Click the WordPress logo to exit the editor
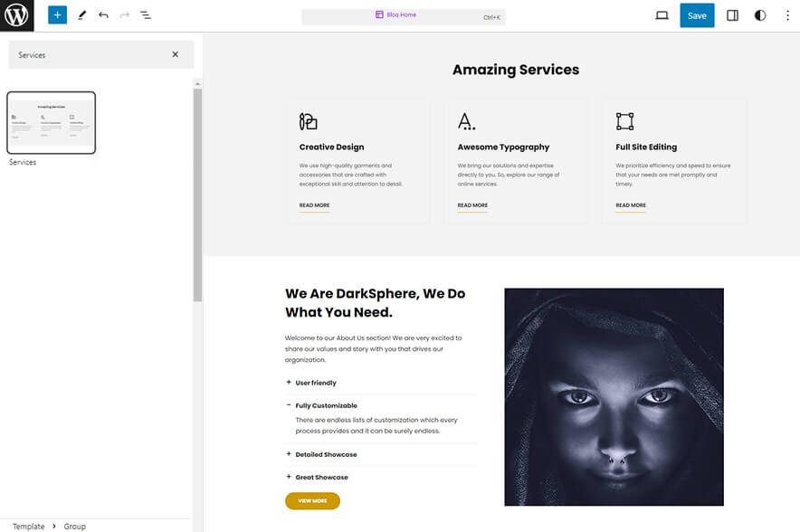The height and width of the screenshot is (532, 800). coord(15,14)
